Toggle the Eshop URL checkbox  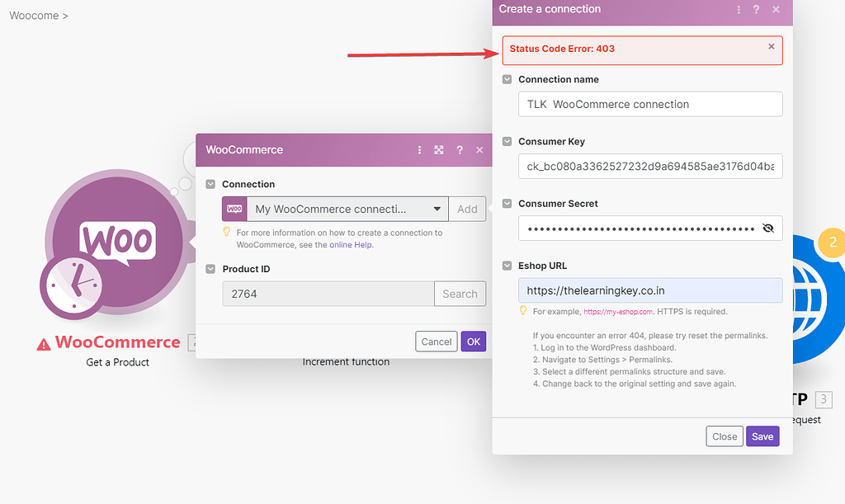507,266
